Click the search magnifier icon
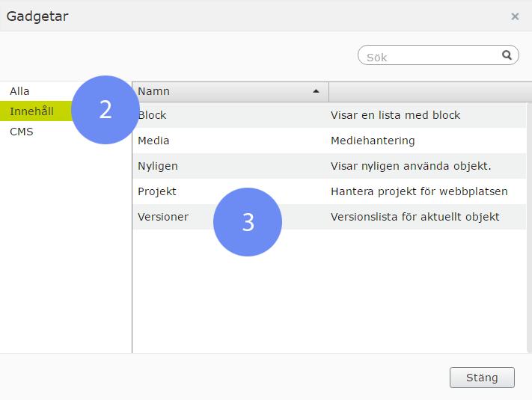Screen dimensions: 532x400 pyautogui.click(x=507, y=55)
